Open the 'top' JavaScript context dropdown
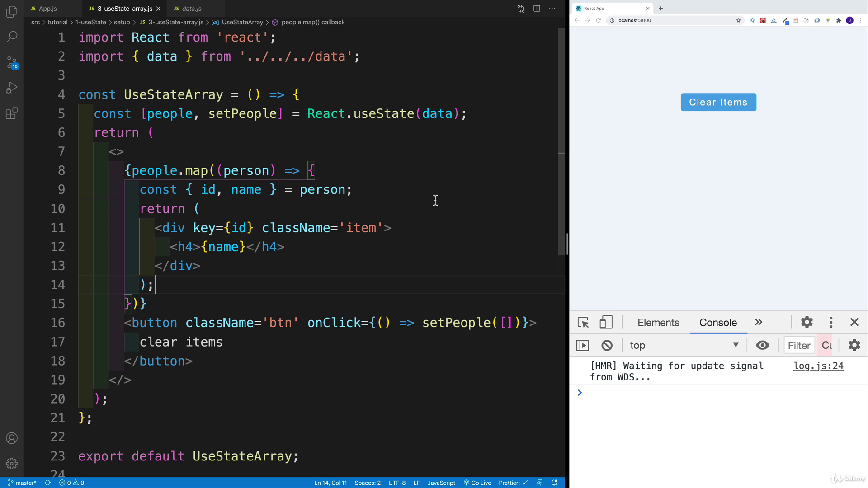The image size is (868, 488). tap(684, 345)
